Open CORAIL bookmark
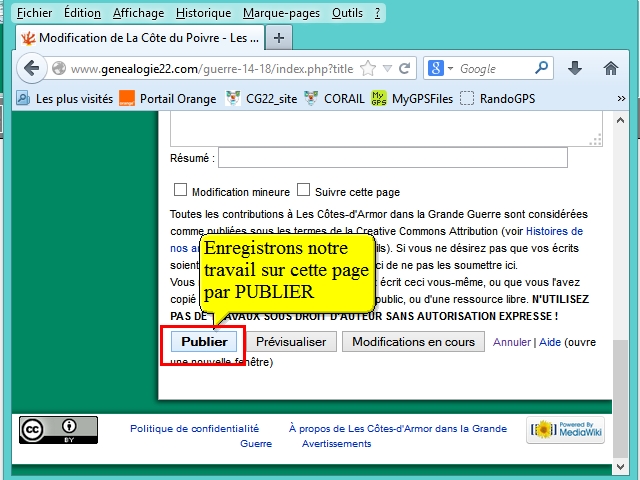Viewport: 640px width, 480px height. click(334, 99)
